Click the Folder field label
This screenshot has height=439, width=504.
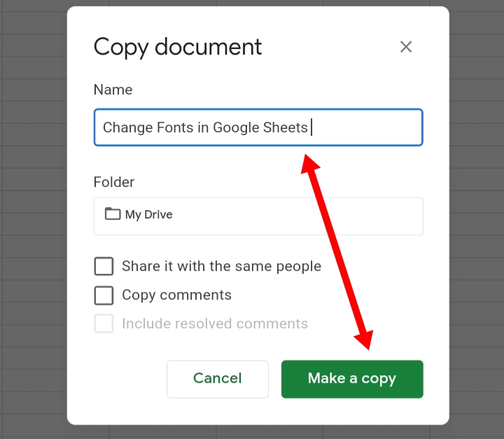coord(114,182)
